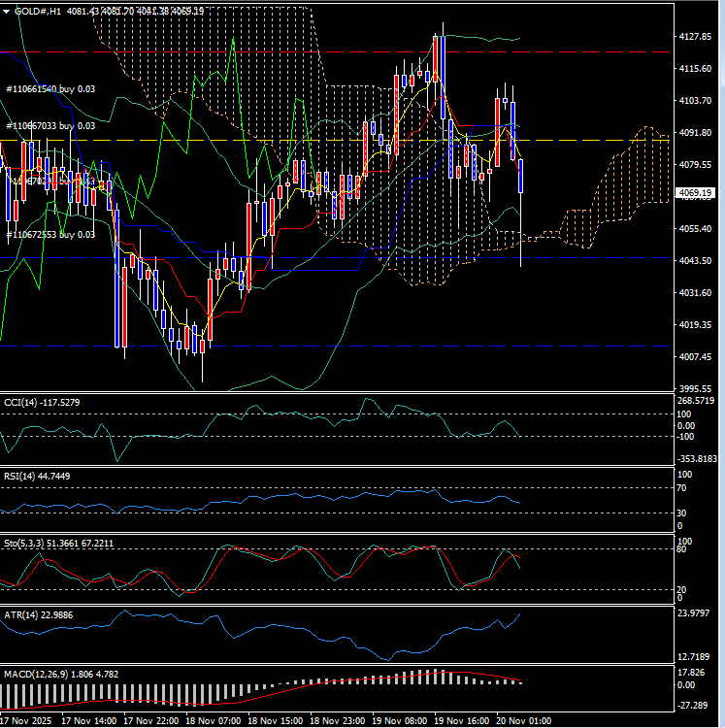
Task: Click the current price tag 4069.19
Action: pos(698,193)
